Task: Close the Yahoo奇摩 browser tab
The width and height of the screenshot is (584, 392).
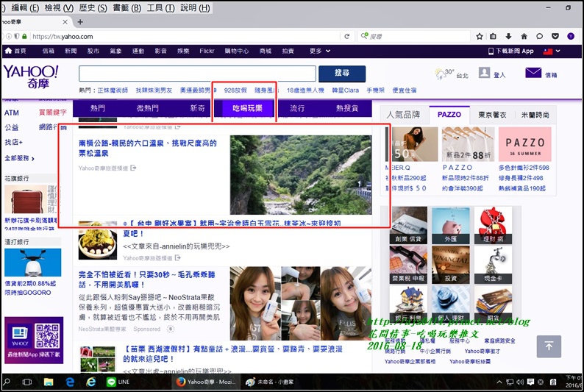Action: click(x=65, y=22)
